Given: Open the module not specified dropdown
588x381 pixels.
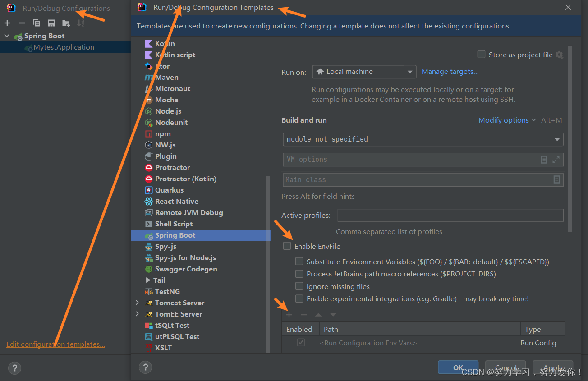Looking at the screenshot, I should 423,139.
